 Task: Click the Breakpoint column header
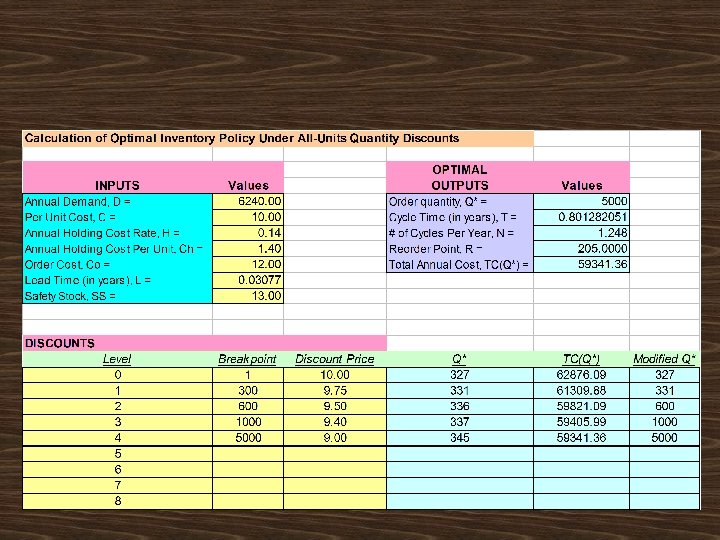[x=248, y=359]
